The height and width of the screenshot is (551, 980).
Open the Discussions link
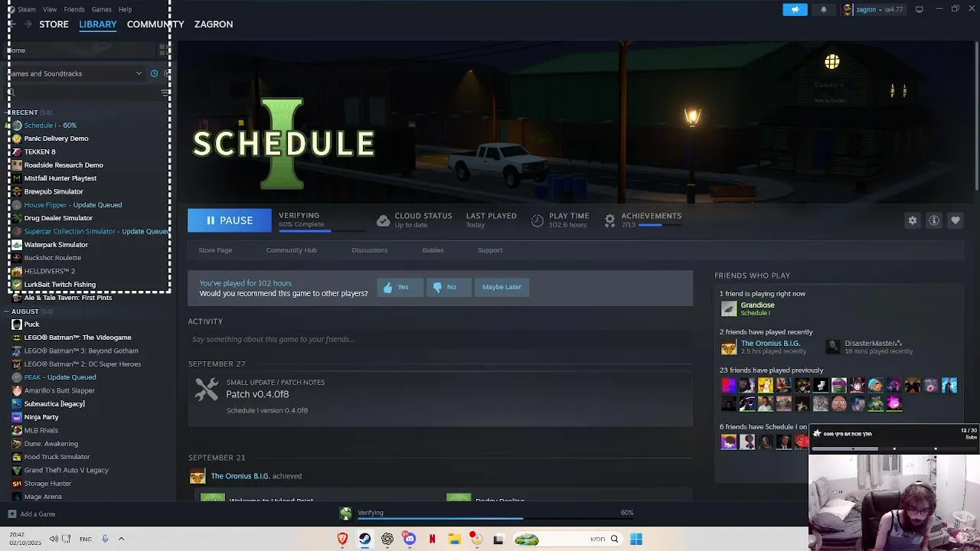point(370,250)
